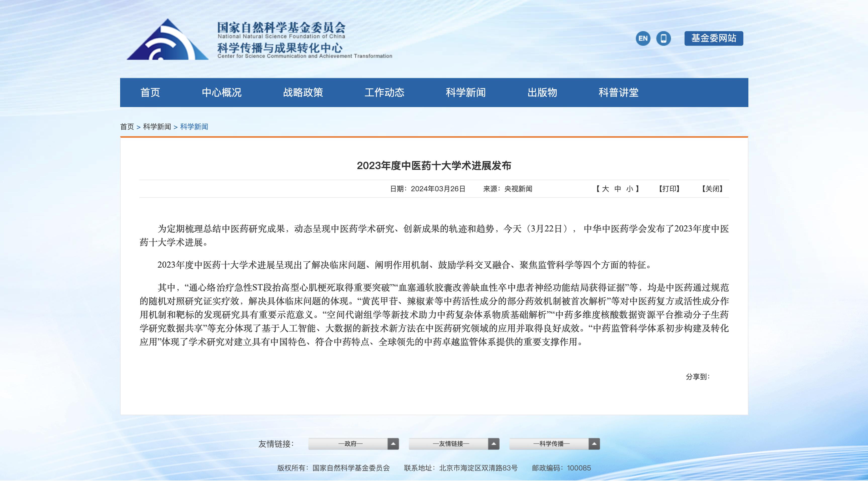This screenshot has width=868, height=481.
Task: Expand the 科学传播 dropdown
Action: click(554, 444)
